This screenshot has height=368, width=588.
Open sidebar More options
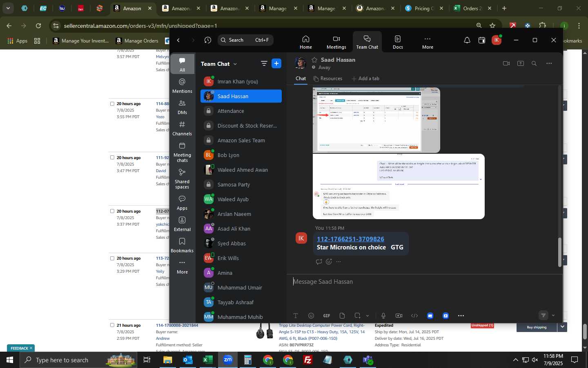(x=182, y=267)
